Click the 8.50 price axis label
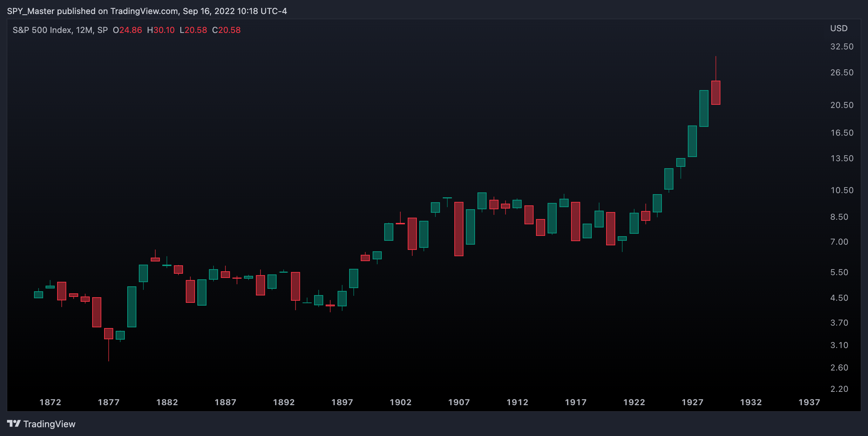 [839, 217]
